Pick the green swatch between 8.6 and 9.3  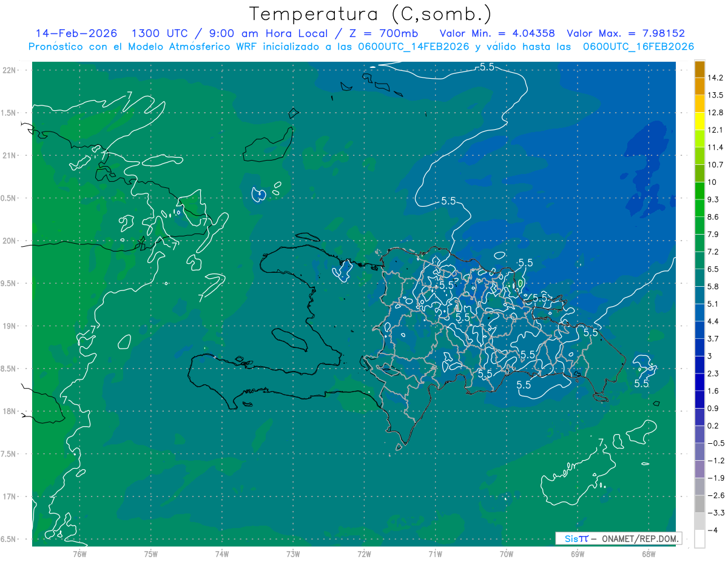pos(699,208)
